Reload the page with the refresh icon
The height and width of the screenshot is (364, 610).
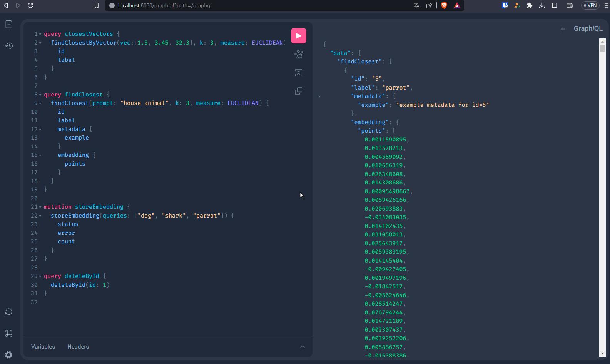[x=30, y=5]
